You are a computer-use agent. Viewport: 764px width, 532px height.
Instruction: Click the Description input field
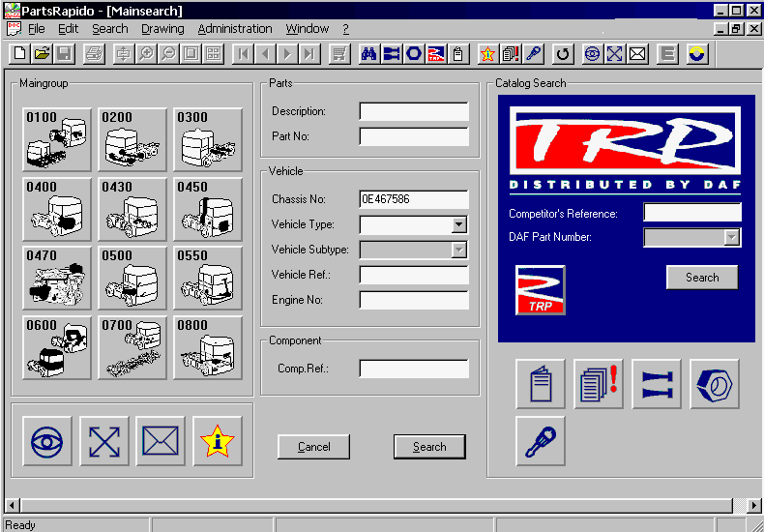[414, 111]
